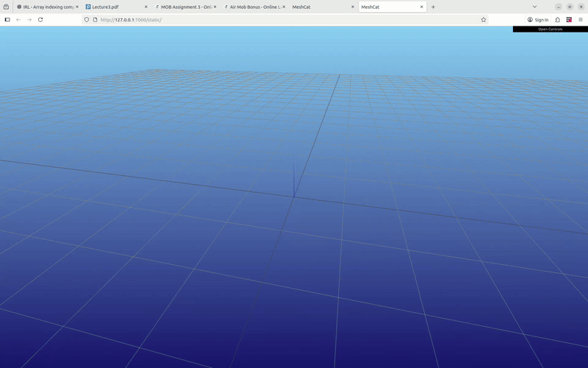Switch to the first MeshCat tab
Screen dimensions: 588x368
tap(323, 7)
